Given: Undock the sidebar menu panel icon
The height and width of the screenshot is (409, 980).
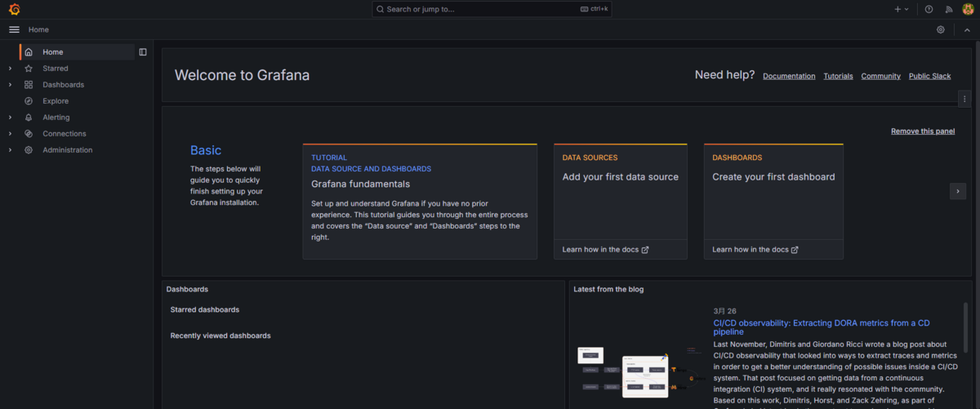Looking at the screenshot, I should 143,52.
